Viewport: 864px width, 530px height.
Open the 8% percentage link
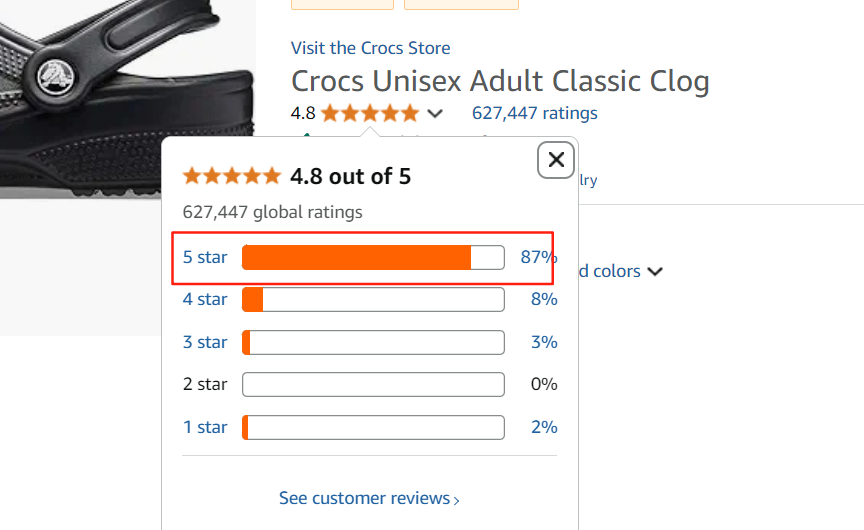[544, 299]
